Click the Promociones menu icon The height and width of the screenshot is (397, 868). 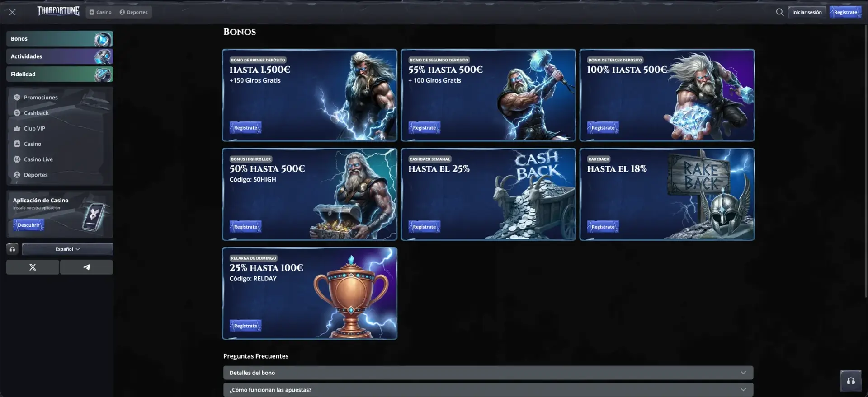[17, 97]
